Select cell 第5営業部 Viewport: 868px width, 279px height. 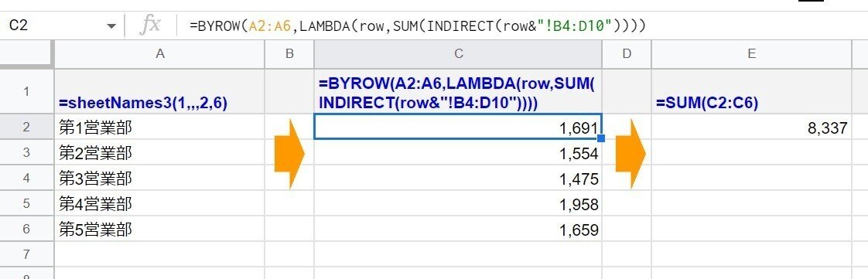click(159, 229)
